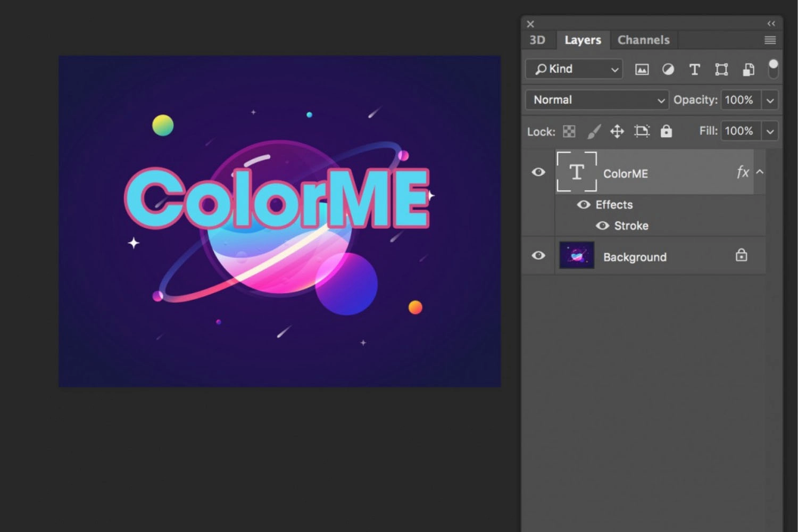Click the ColorME text on the canvas
This screenshot has width=798, height=532.
277,198
